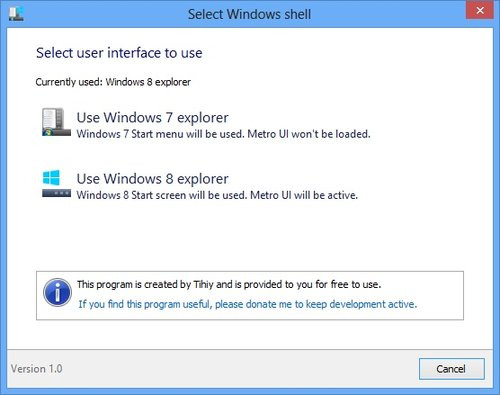Click the Version 1.0 label
The image size is (500, 395).
tap(37, 369)
